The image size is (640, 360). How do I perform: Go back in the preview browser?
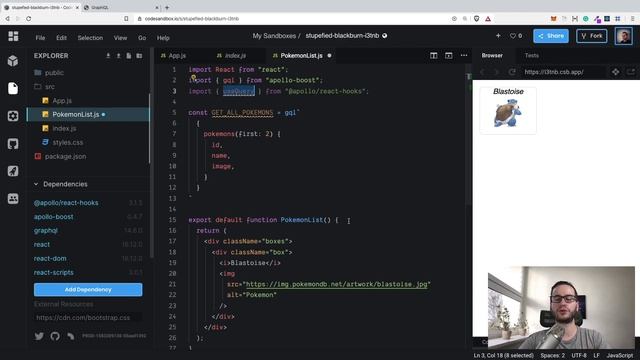(x=482, y=72)
